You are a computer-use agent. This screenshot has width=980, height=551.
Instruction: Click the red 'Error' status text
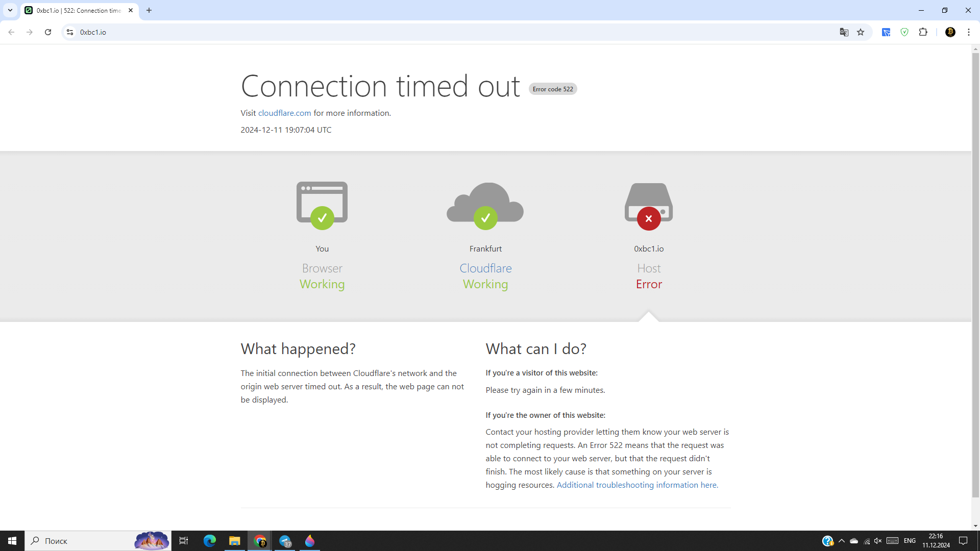649,284
